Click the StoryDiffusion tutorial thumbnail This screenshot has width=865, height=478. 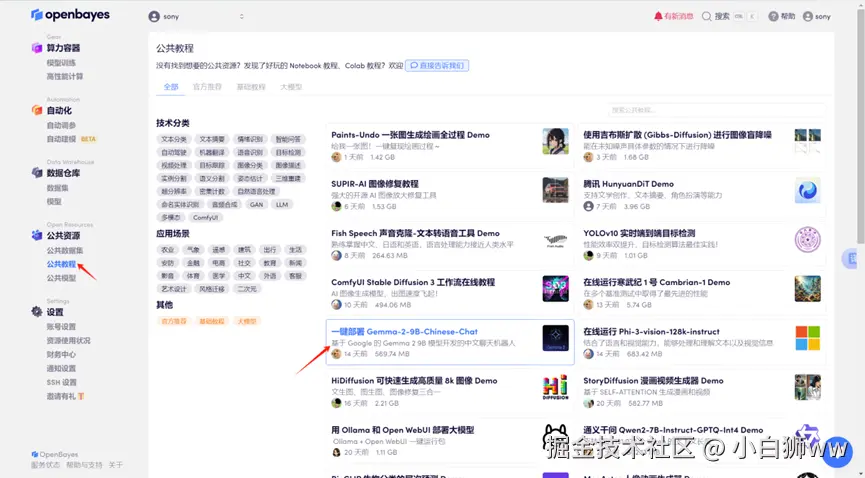tap(808, 387)
